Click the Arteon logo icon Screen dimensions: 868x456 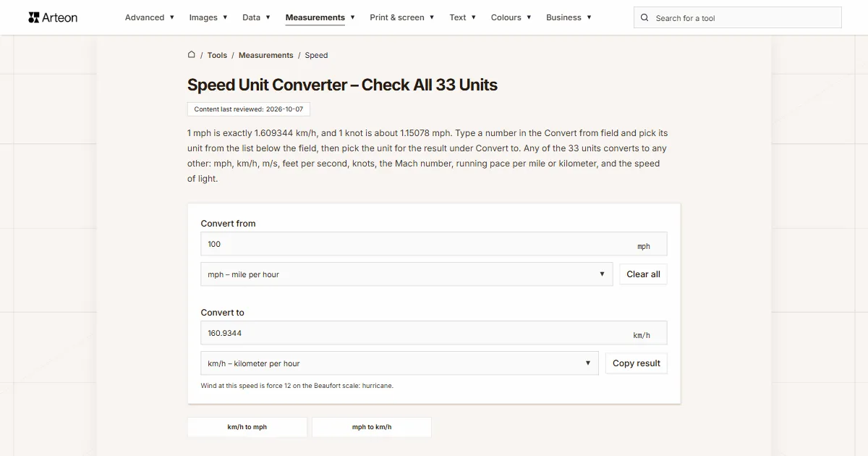[x=33, y=17]
